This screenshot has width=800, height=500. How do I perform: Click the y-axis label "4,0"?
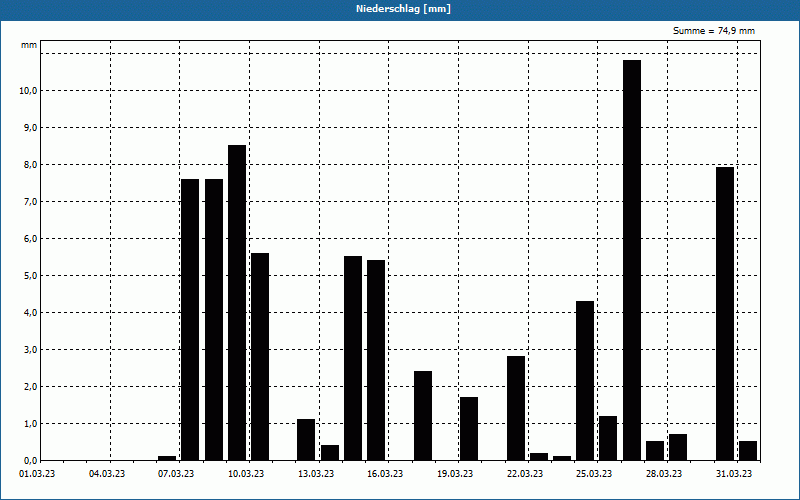click(x=31, y=312)
